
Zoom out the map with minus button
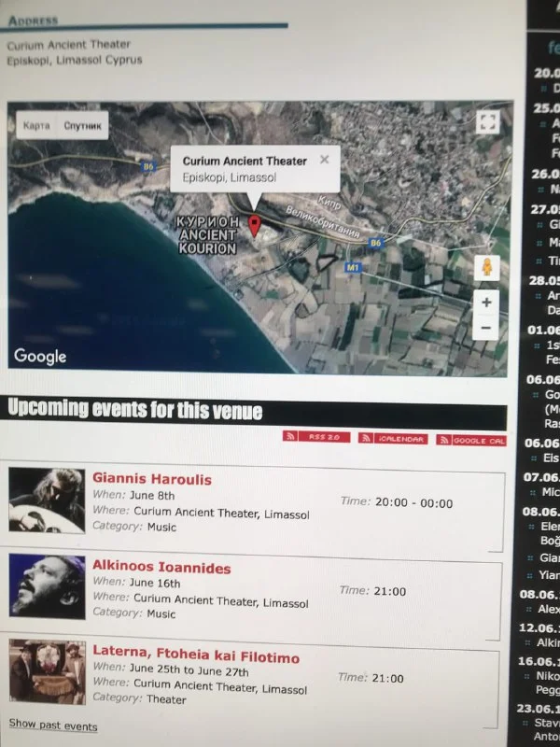pos(485,329)
